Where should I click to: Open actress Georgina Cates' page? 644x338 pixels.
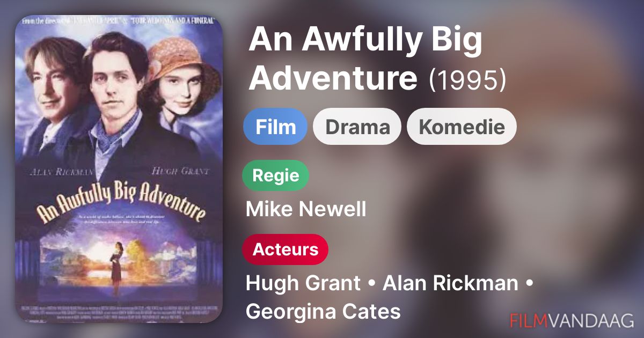pos(323,311)
